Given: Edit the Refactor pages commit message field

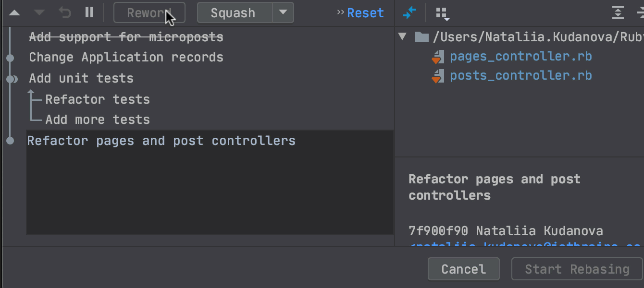Looking at the screenshot, I should tap(210, 182).
